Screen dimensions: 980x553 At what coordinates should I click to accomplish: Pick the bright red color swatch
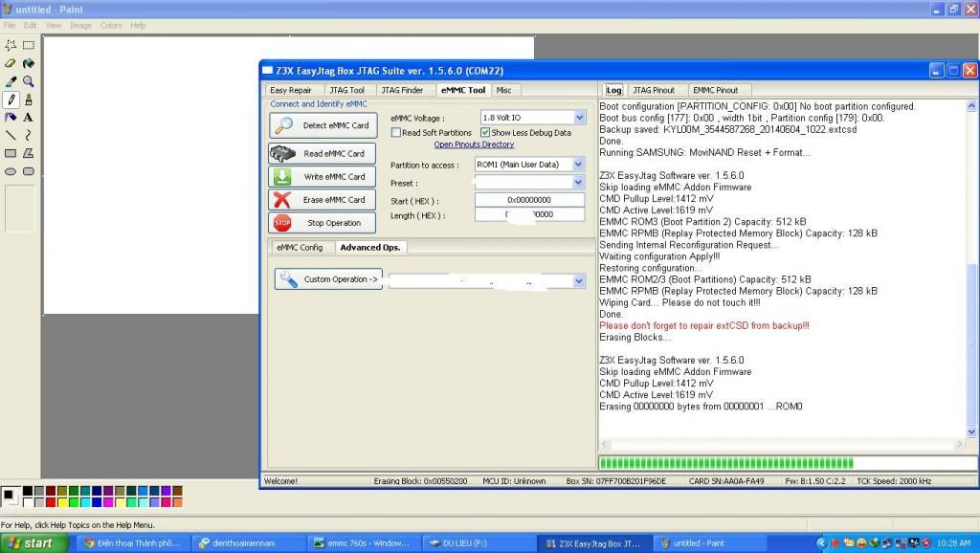pyautogui.click(x=52, y=501)
